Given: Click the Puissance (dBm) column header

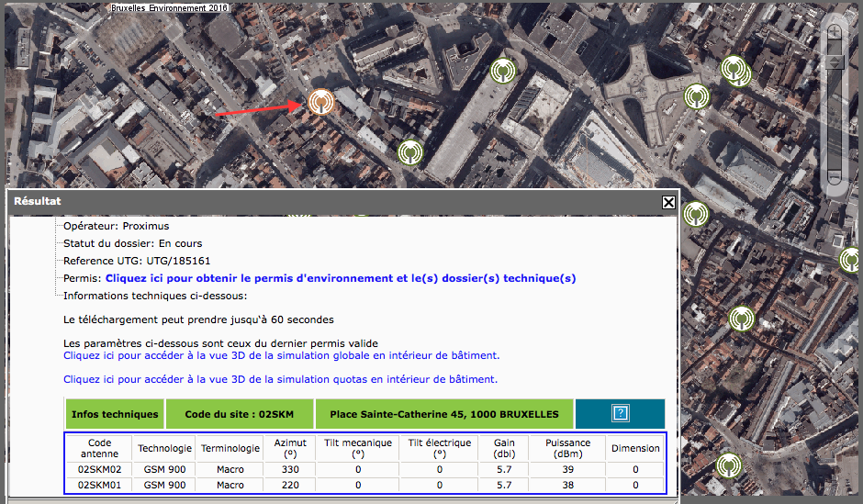Looking at the screenshot, I should [x=568, y=448].
